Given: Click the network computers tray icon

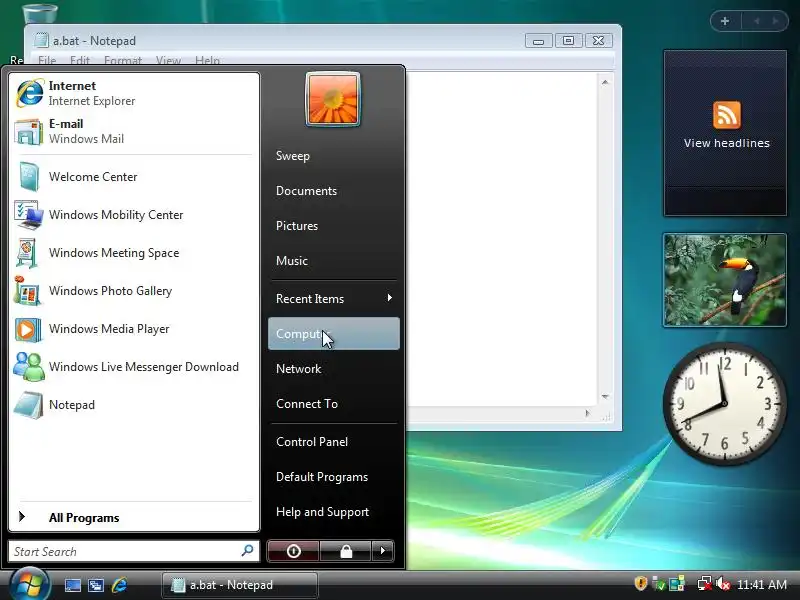Looking at the screenshot, I should 677,583.
